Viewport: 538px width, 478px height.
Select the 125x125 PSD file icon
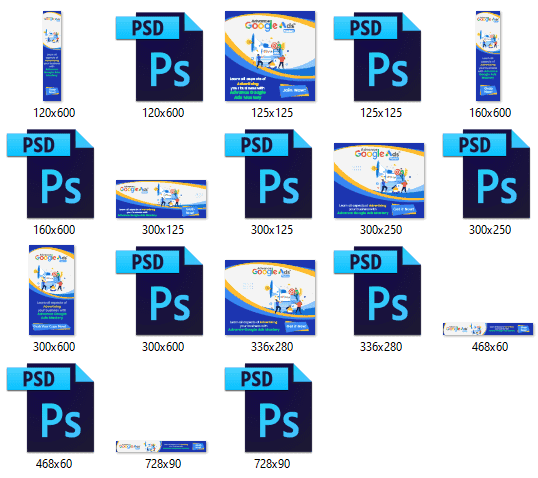coord(377,57)
